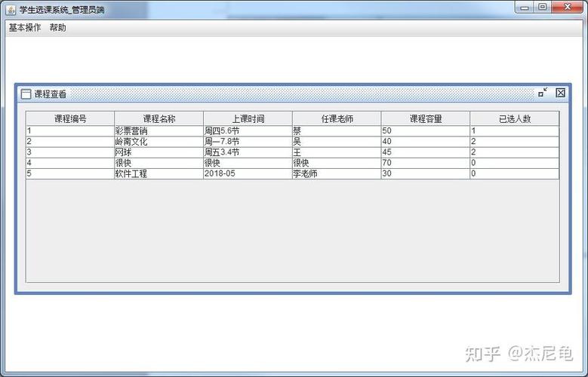This screenshot has height=377, width=588.
Task: Select 已选人数 cell in 彩票营销 row
Action: tap(515, 130)
